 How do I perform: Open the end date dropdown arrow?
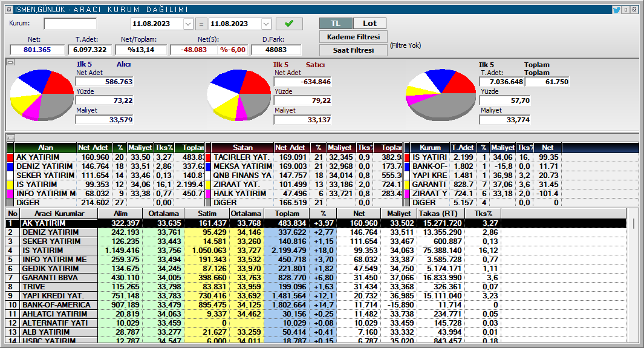click(266, 24)
